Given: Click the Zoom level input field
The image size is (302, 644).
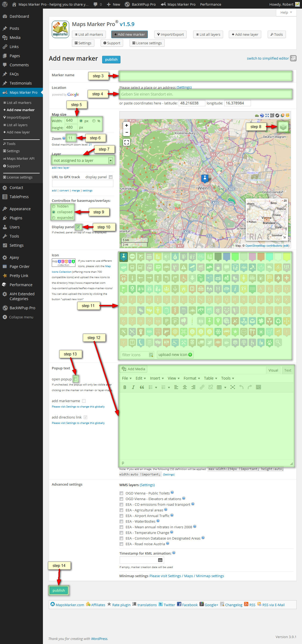Looking at the screenshot, I should click(71, 138).
